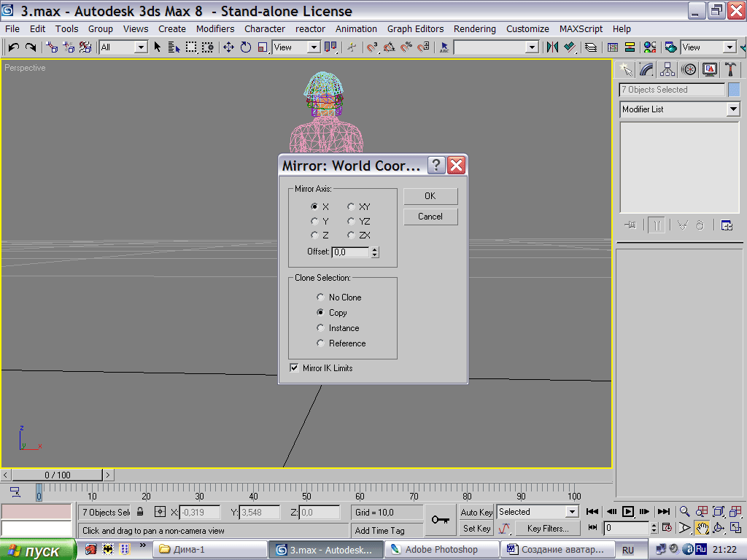Viewport: 747px width, 560px height.
Task: Open the Reference Coordinate System View dropdown
Action: click(313, 47)
